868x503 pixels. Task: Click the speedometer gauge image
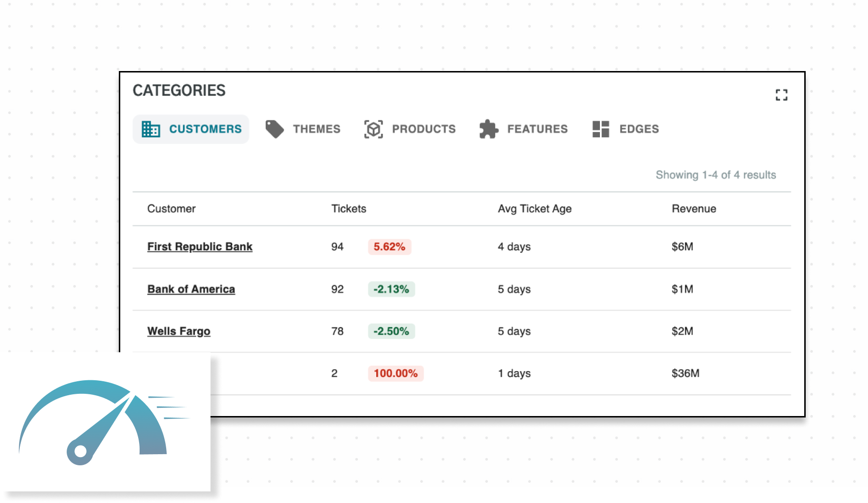click(x=105, y=423)
